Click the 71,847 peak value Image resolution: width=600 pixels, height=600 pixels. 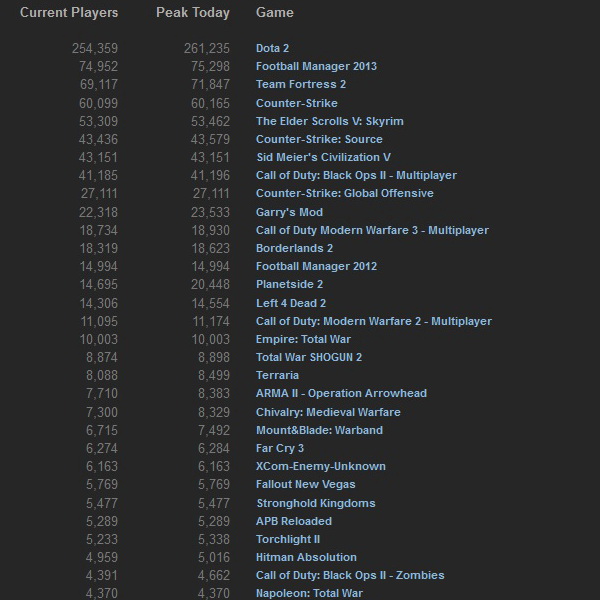(210, 85)
